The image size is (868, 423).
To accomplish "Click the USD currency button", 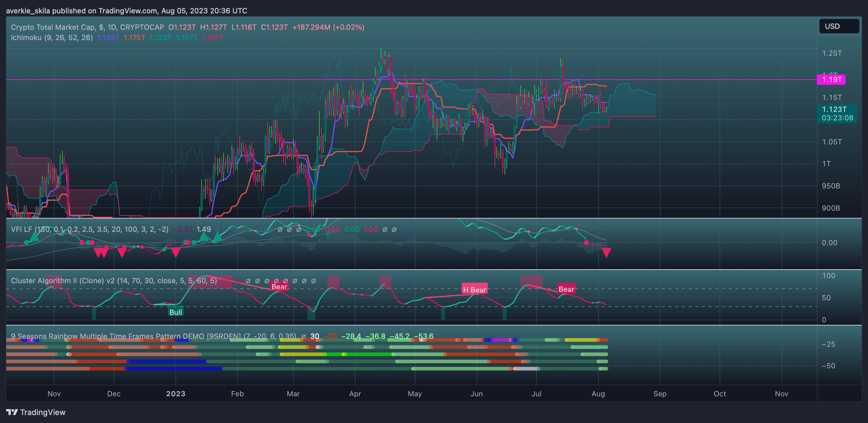I will [x=839, y=26].
